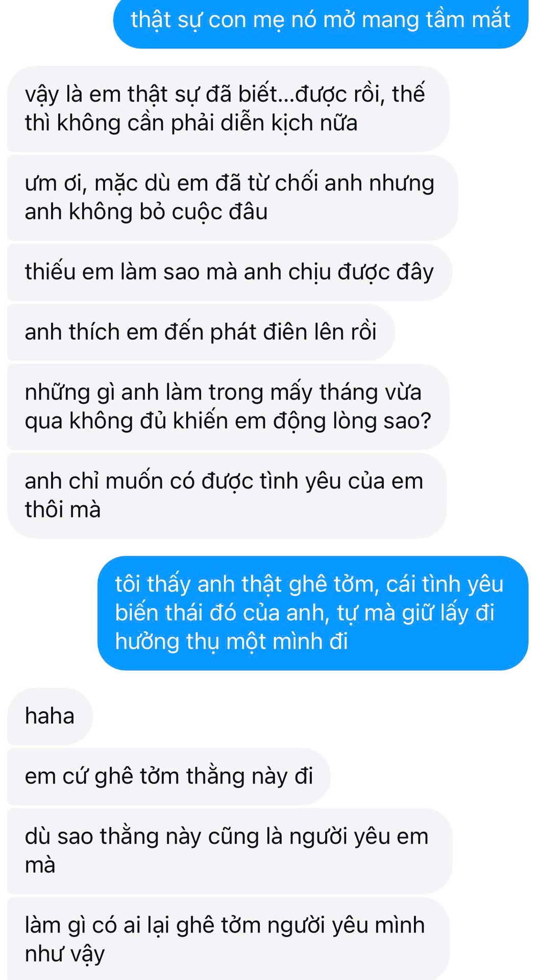Viewport: 540px width, 980px height.
Task: Click the lone word 'mà' under 'dù sao thằng này'
Action: click(x=40, y=866)
